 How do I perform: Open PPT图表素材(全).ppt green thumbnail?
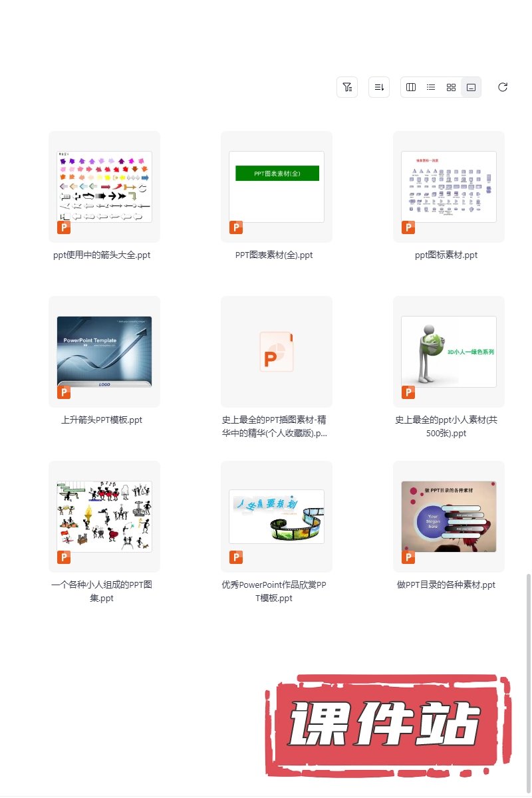click(x=277, y=187)
